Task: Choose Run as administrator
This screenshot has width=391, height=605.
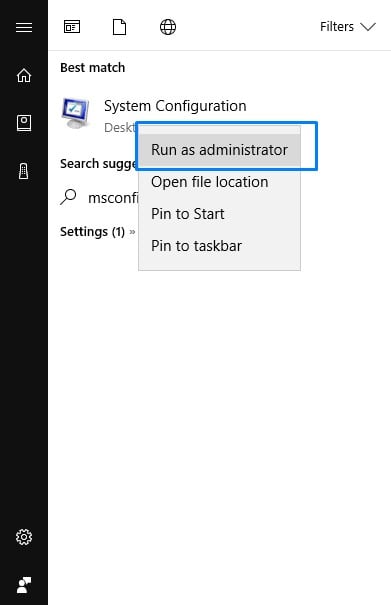Action: (219, 150)
